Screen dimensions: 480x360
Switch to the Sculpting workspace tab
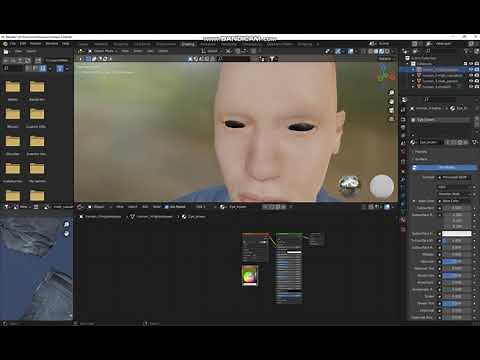point(121,44)
